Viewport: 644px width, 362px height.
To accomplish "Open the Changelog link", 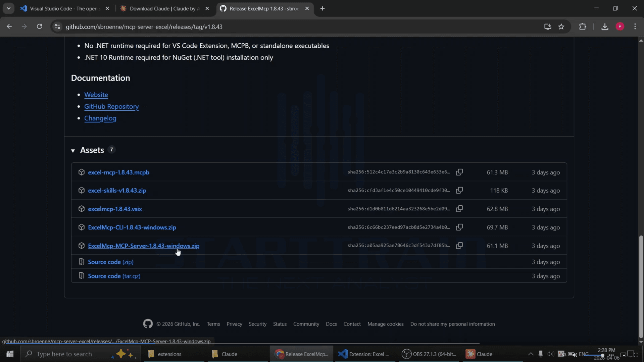I will point(100,118).
